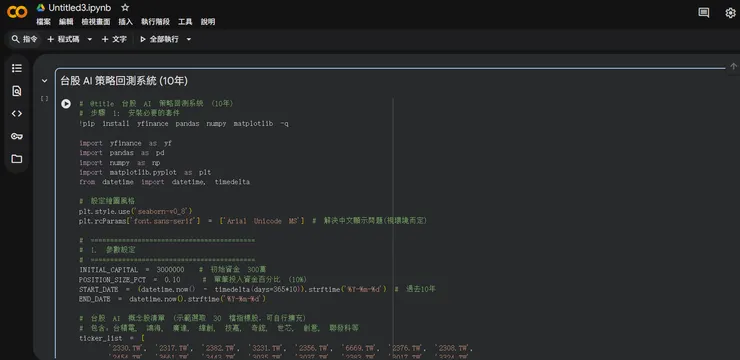The width and height of the screenshot is (740, 360).
Task: Click the comment '# 設定繪圖風格'
Action: click(x=107, y=201)
